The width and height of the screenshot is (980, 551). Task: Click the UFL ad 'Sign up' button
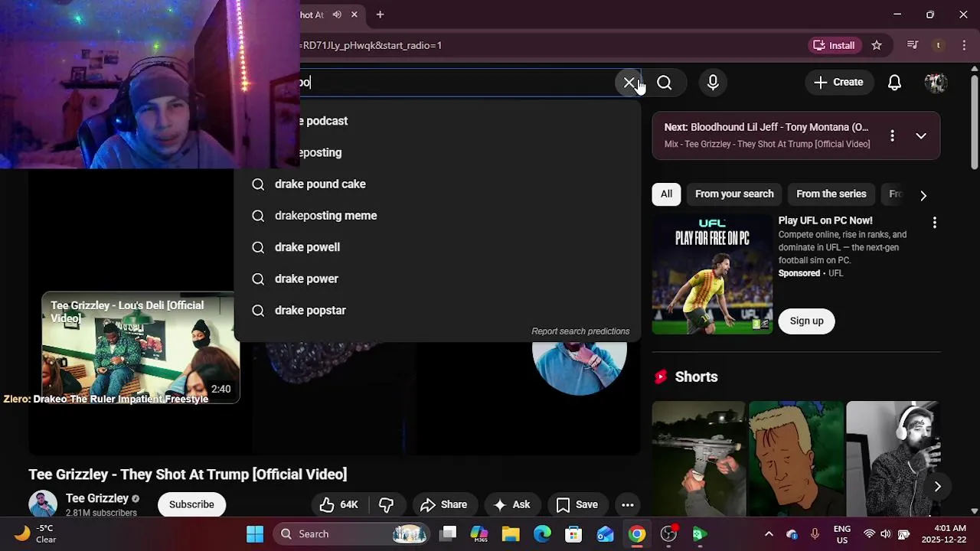pos(806,321)
